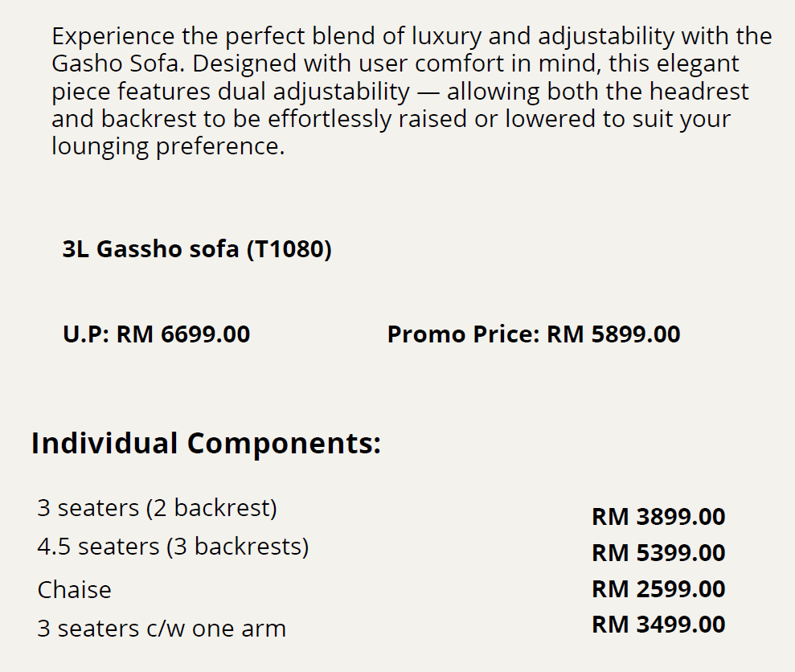Click the "Individual Components:" heading
The image size is (795, 672).
(206, 443)
